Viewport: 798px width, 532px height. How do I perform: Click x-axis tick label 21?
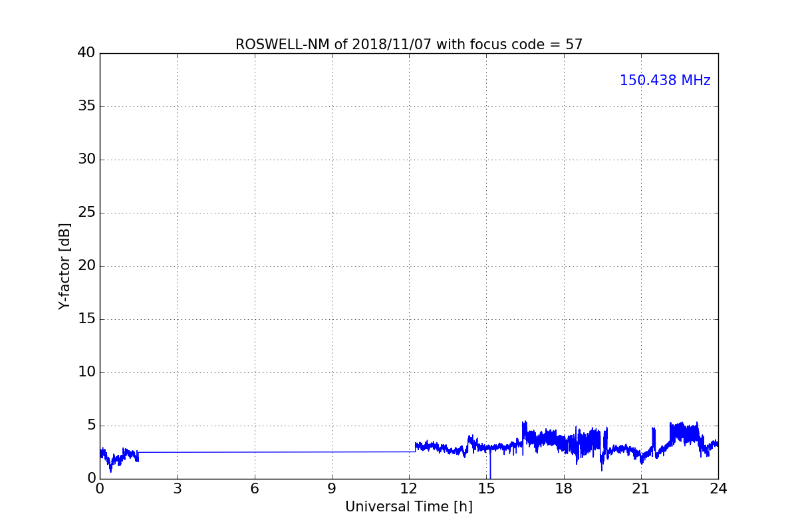click(x=641, y=489)
